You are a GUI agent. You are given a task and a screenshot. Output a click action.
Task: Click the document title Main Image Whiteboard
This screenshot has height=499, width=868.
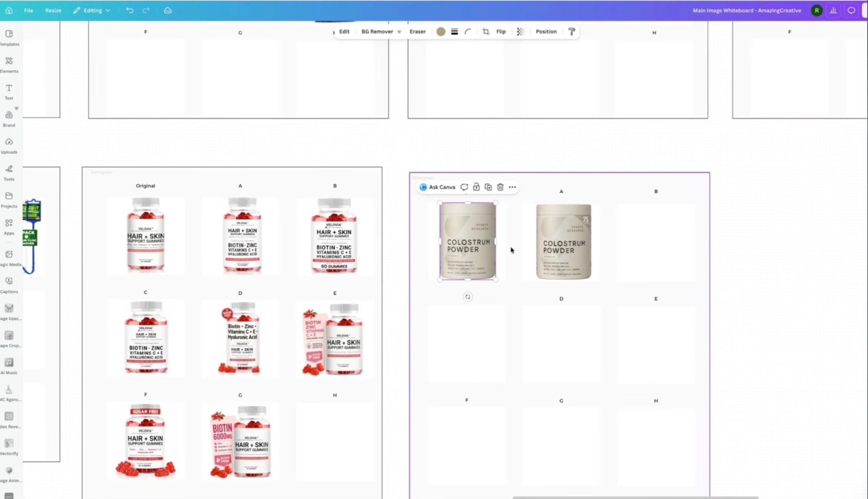click(747, 11)
